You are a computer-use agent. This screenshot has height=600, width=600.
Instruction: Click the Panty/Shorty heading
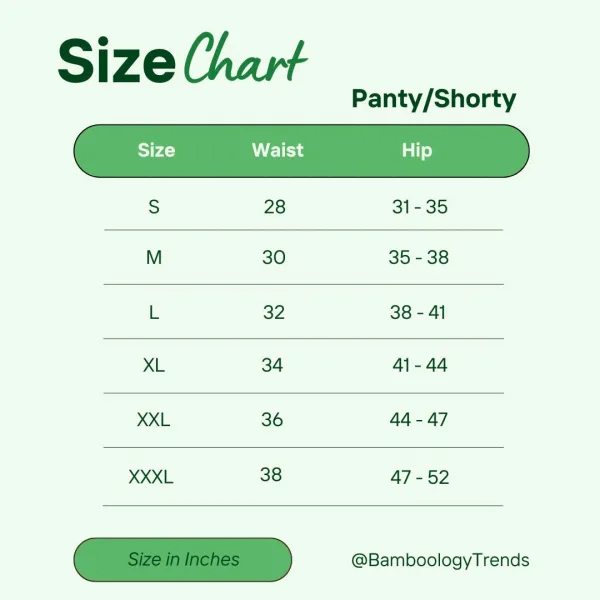click(x=434, y=99)
